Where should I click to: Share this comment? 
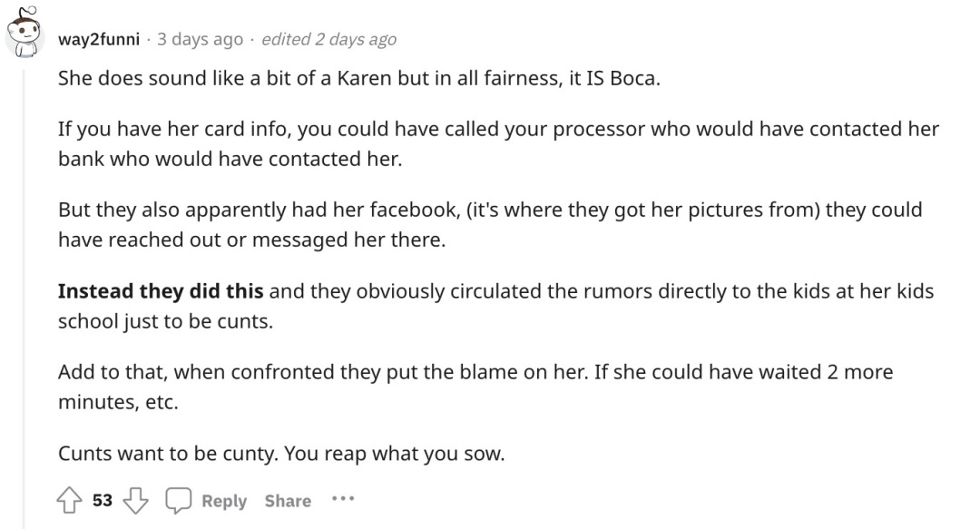tap(288, 501)
